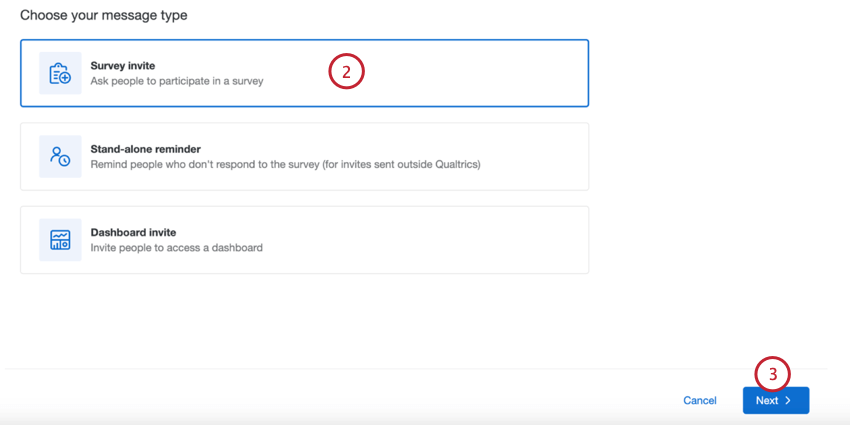Pick the Dashboard invite option card
The image size is (850, 425).
(304, 240)
